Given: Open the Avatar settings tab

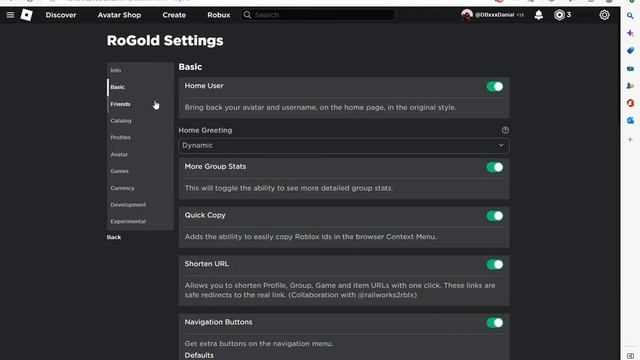Looking at the screenshot, I should [x=140, y=154].
